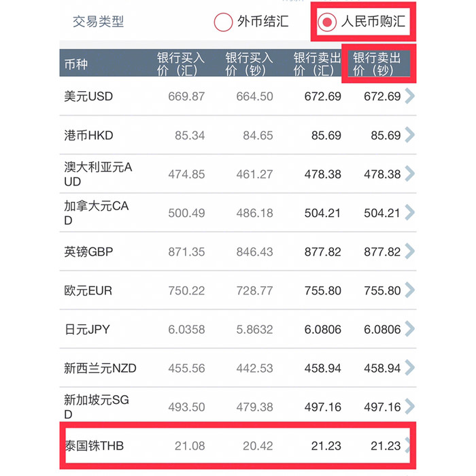The width and height of the screenshot is (476, 476).
Task: Click the chevron beside 加拿大元CAD
Action: pyautogui.click(x=409, y=213)
